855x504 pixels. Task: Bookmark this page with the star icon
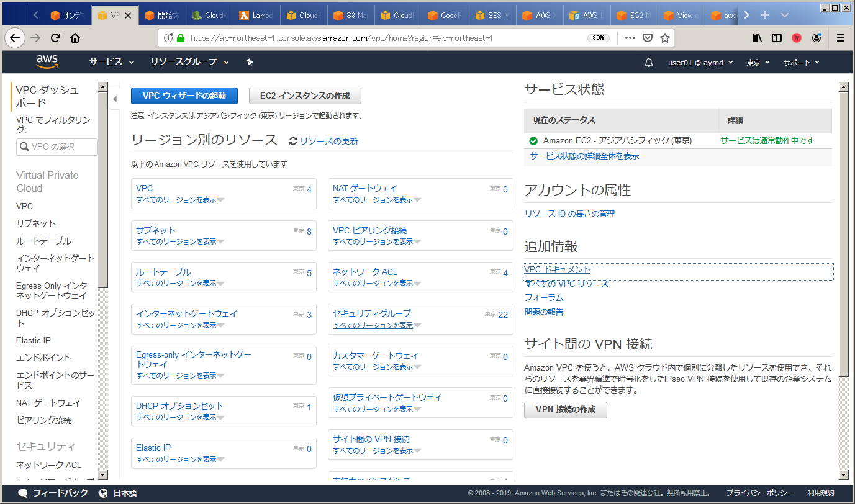(x=664, y=38)
